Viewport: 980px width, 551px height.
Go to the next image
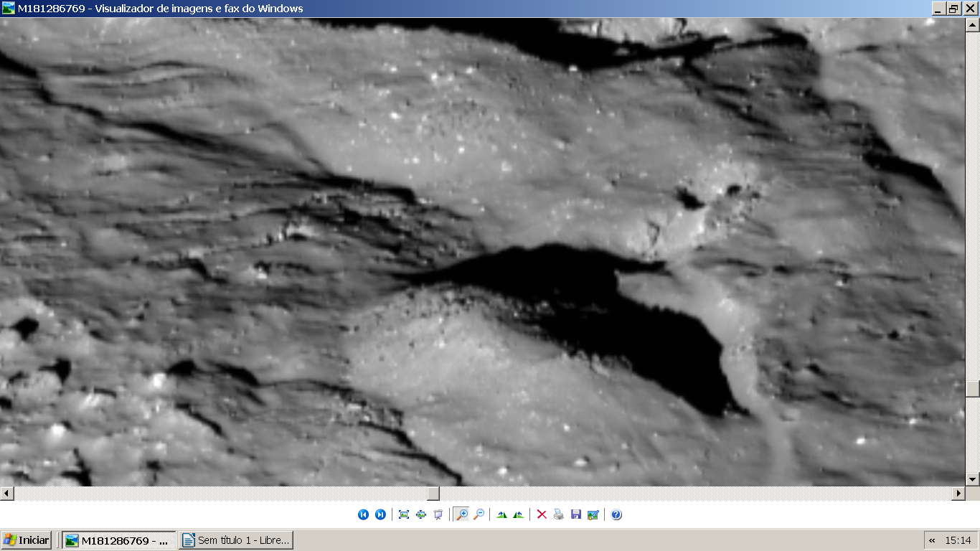click(380, 514)
